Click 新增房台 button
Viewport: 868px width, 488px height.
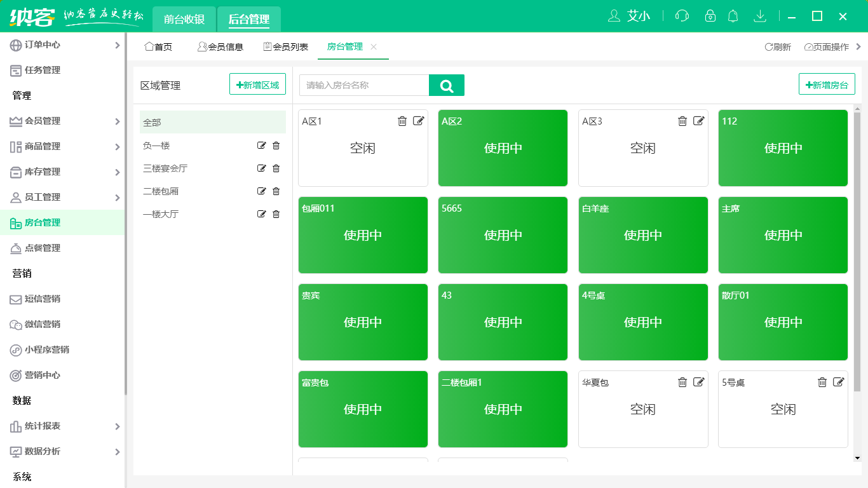827,85
